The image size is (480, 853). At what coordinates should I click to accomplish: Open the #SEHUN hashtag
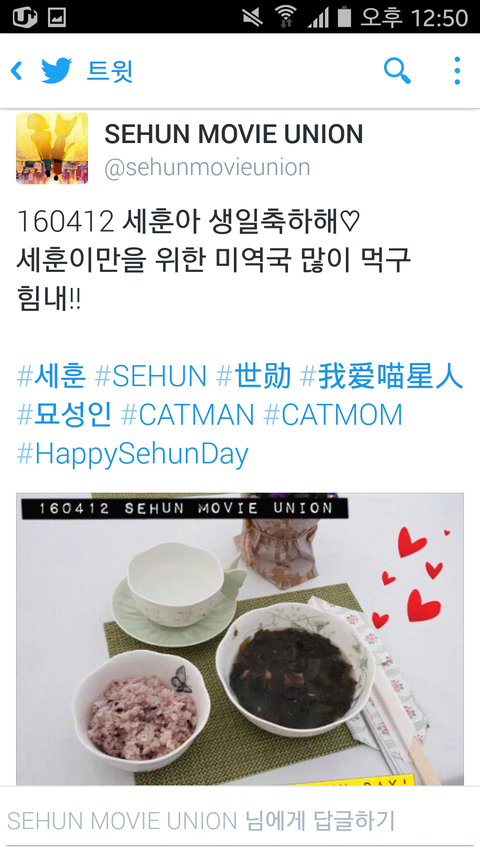150,376
